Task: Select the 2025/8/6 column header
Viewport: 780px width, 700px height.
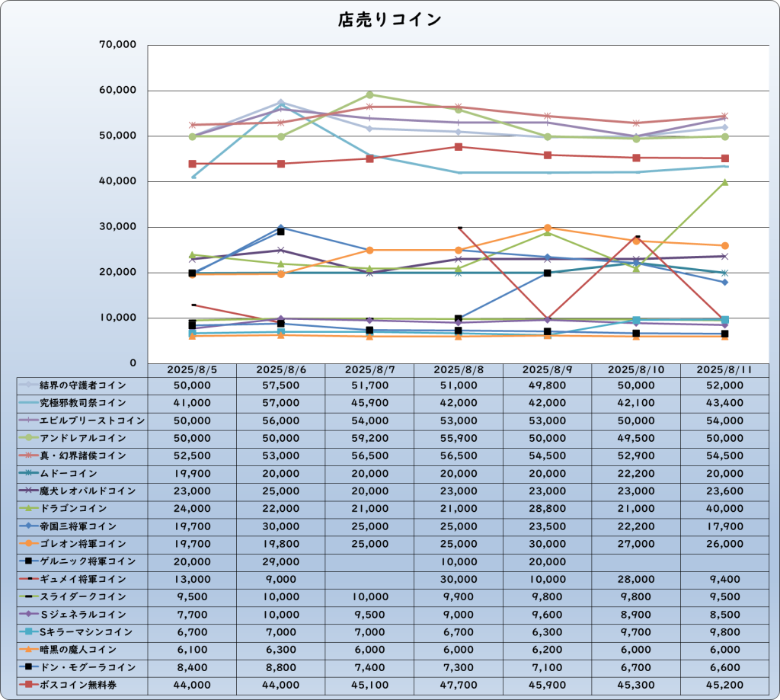Action: (x=281, y=370)
